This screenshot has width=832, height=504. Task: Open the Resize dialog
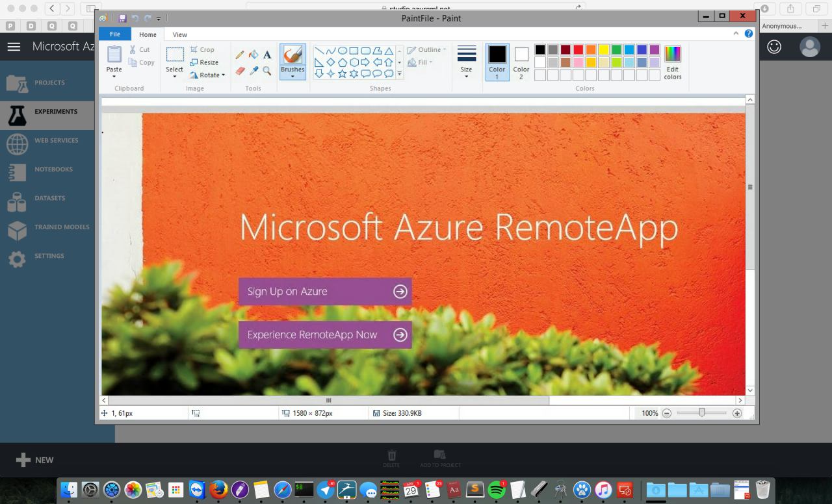point(204,62)
